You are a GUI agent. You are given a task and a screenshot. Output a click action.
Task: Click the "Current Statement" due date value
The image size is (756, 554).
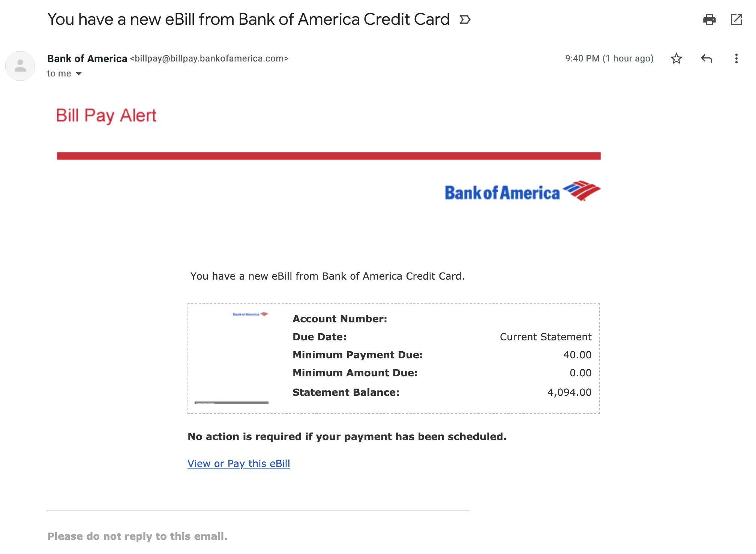545,337
